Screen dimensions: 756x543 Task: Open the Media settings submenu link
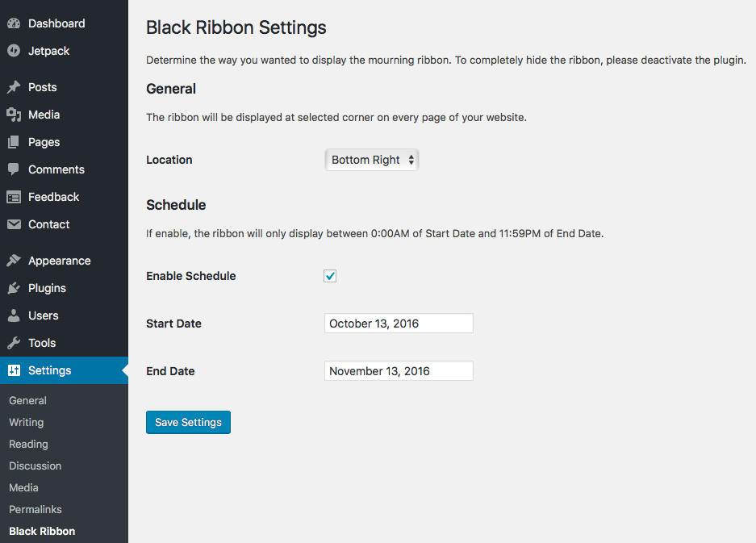tap(23, 487)
